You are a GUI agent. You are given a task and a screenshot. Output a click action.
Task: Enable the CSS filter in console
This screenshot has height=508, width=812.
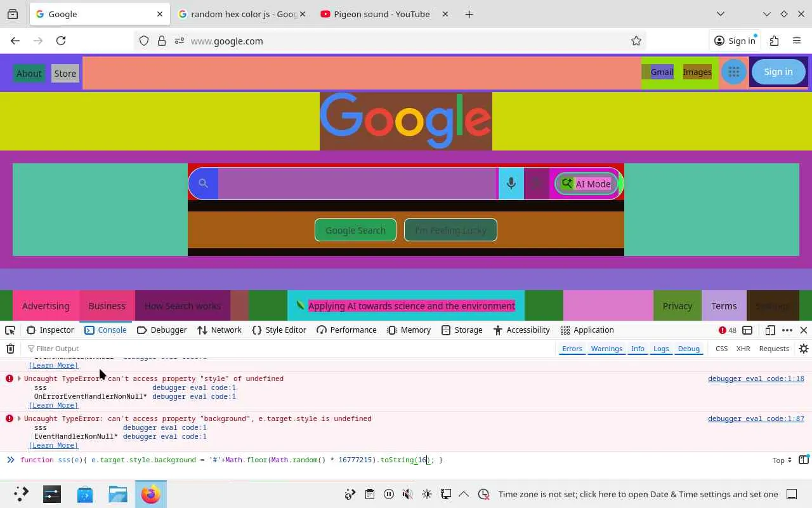point(721,349)
